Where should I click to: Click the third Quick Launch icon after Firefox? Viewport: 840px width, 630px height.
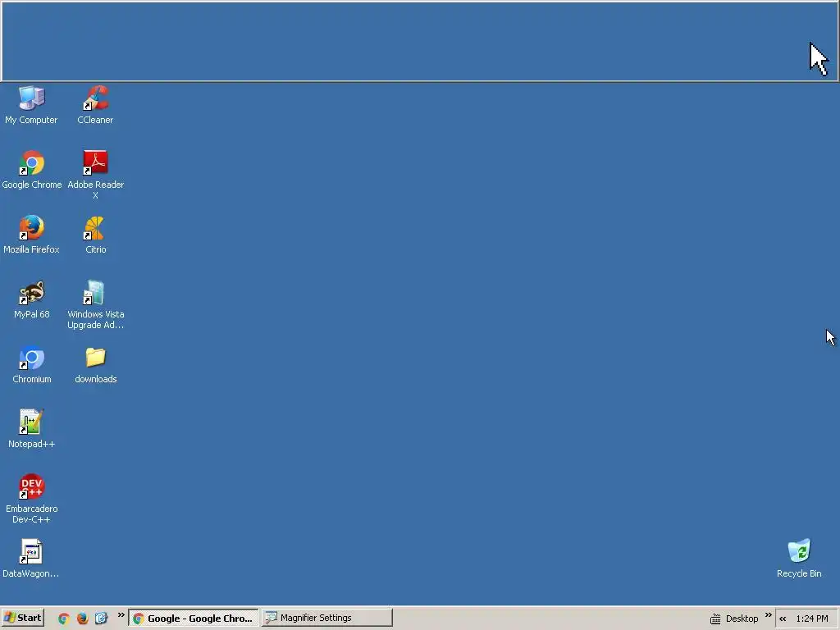coord(101,619)
